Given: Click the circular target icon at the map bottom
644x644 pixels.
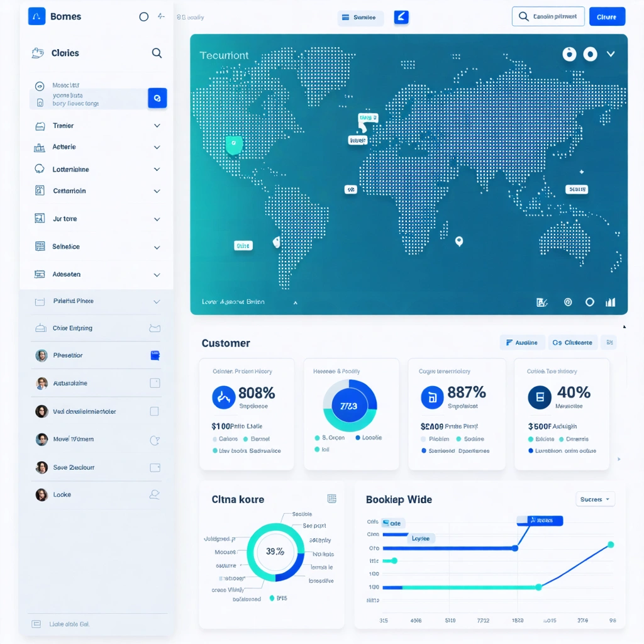Looking at the screenshot, I should (589, 302).
